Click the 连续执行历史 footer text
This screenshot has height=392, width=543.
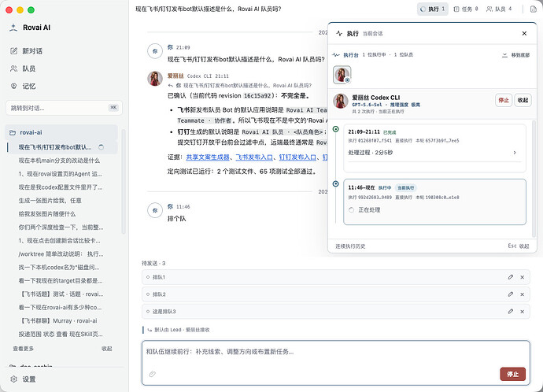[350, 246]
